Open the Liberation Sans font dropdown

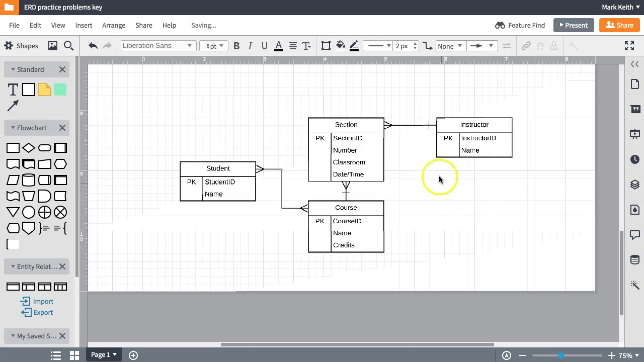point(157,46)
